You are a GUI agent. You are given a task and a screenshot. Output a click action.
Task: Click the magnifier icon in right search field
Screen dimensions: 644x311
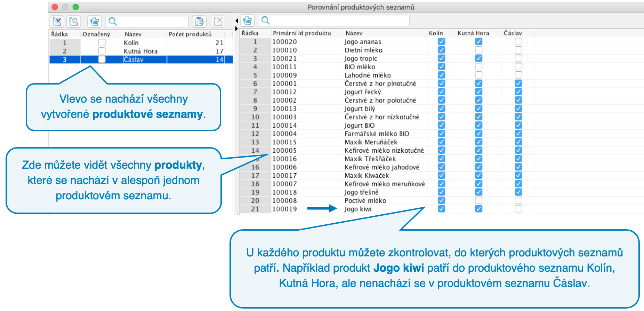click(265, 21)
